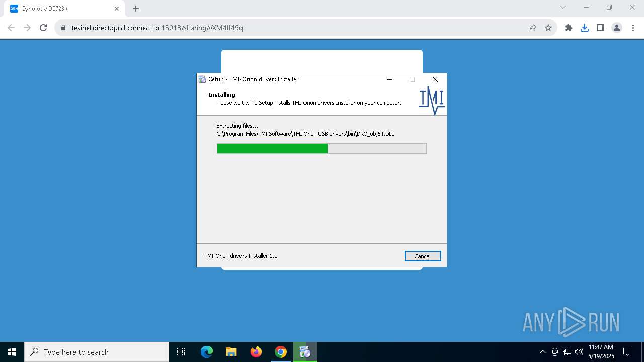Viewport: 644px width, 362px height.
Task: Open File Explorer from taskbar
Action: (x=231, y=352)
